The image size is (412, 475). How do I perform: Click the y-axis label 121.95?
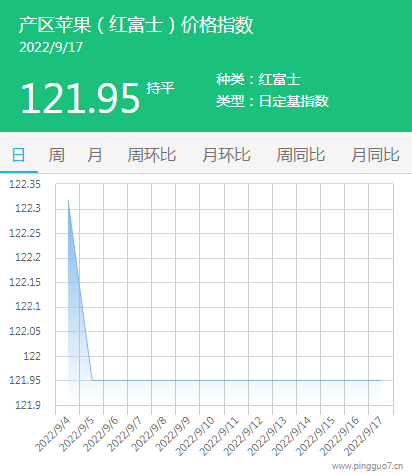25,380
